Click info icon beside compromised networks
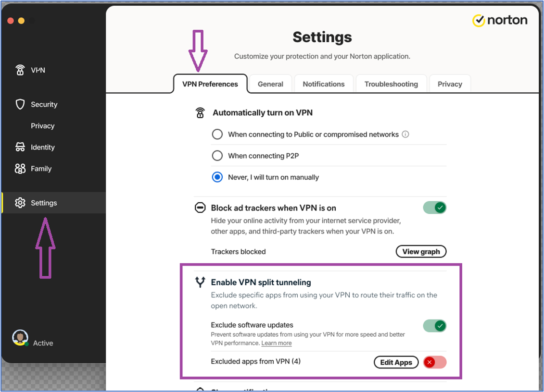 coord(405,134)
